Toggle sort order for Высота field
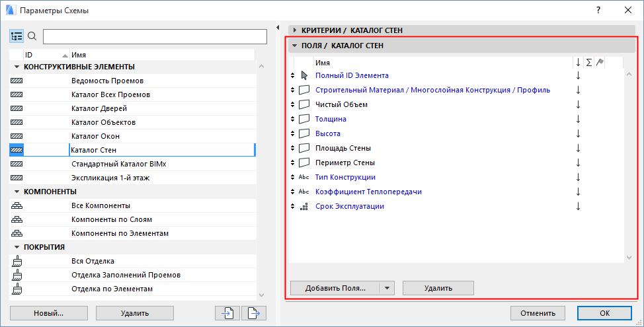644x327 pixels. point(579,133)
